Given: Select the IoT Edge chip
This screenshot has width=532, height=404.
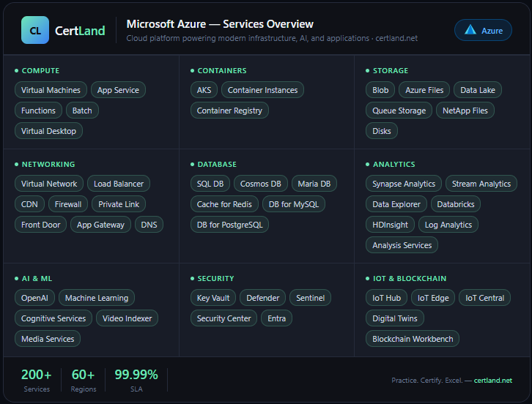Looking at the screenshot, I should [433, 298].
